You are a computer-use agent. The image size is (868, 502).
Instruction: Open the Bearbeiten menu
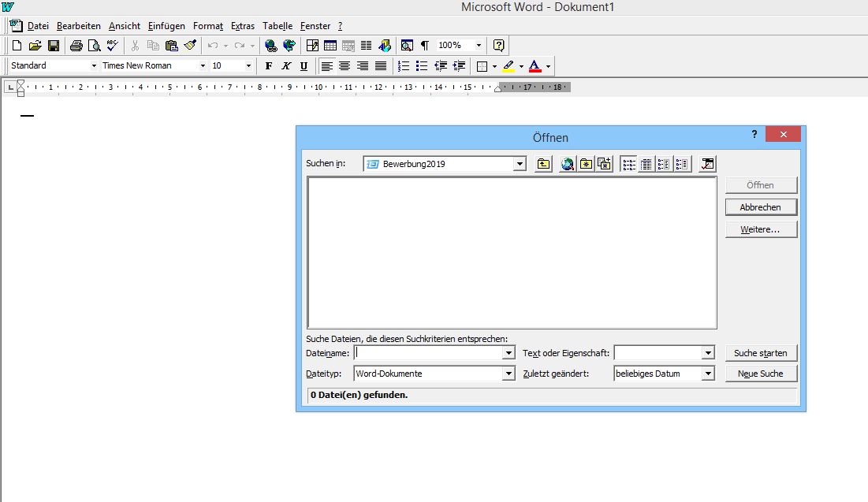coord(79,26)
